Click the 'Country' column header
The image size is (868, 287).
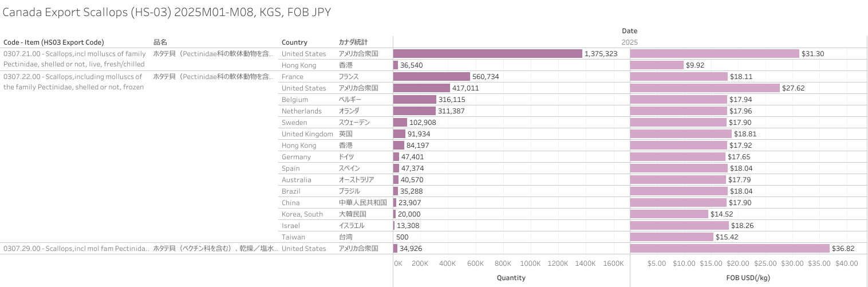(294, 42)
